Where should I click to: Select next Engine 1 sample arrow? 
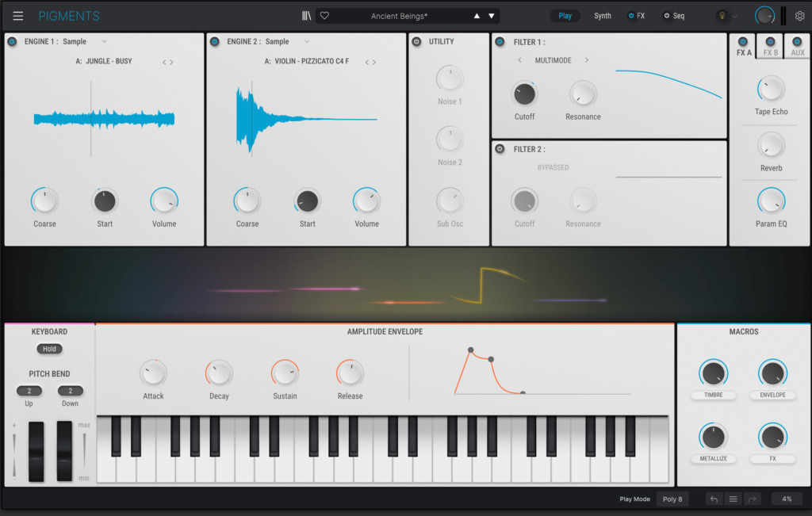point(171,62)
